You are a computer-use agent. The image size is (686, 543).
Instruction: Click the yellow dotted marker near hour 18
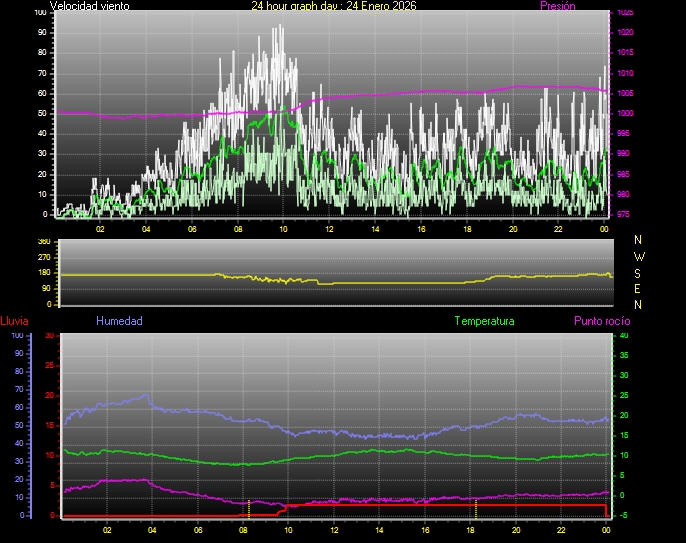pos(476,510)
